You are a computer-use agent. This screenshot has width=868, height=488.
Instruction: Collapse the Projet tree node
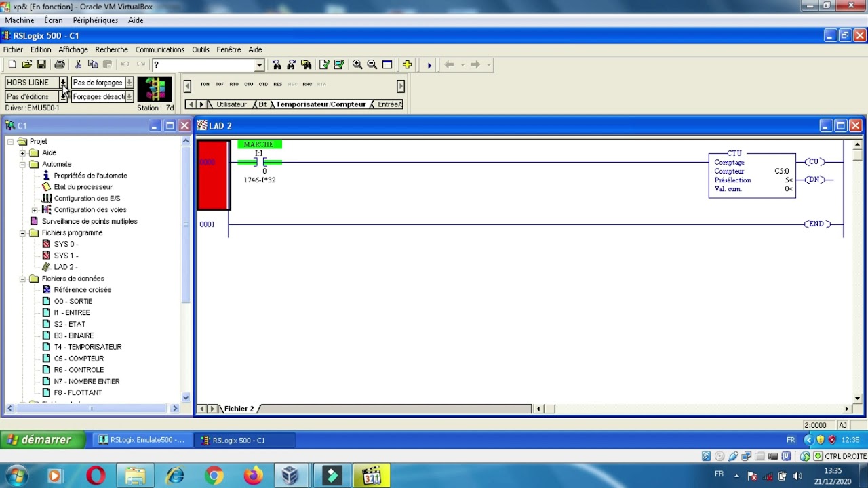pos(11,141)
